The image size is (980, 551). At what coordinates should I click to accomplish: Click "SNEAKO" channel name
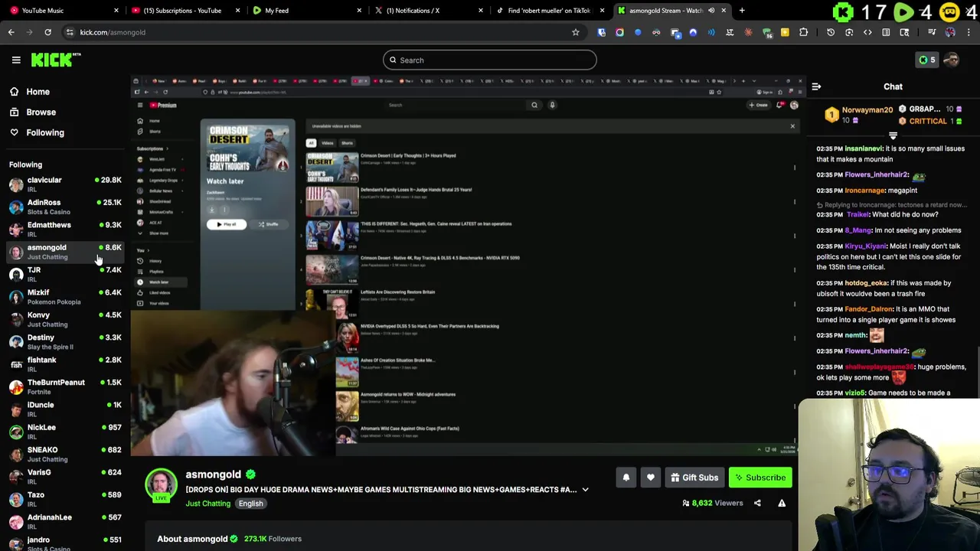pos(42,450)
